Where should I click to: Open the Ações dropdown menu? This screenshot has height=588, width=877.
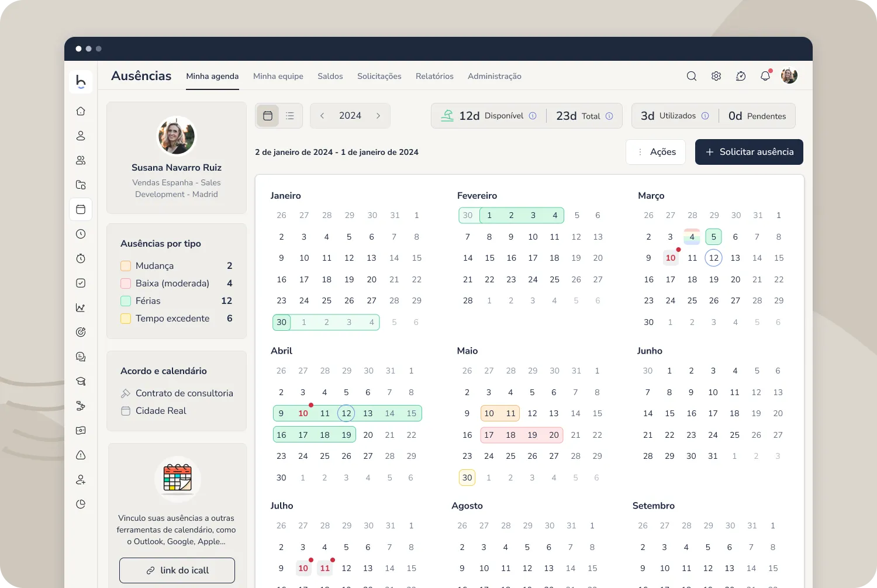[x=655, y=152]
